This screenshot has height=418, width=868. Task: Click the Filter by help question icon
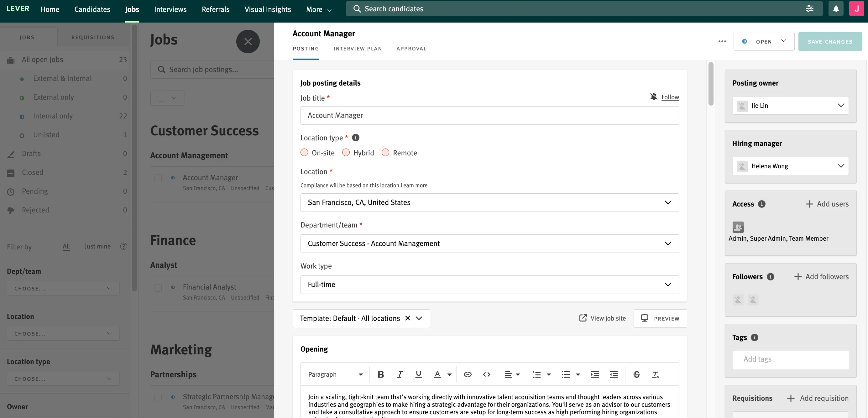[124, 247]
